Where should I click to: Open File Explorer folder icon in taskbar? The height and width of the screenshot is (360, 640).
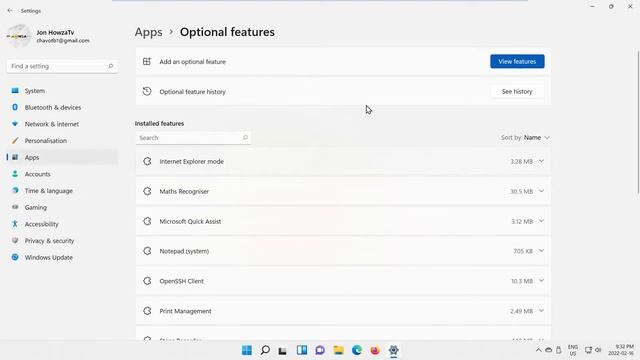[338, 350]
